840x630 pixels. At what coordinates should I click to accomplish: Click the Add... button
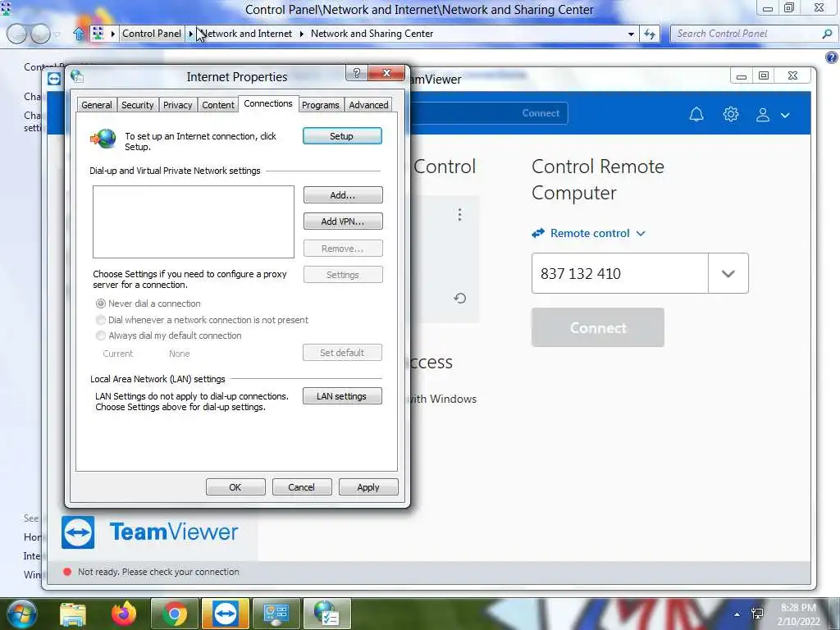(x=343, y=195)
